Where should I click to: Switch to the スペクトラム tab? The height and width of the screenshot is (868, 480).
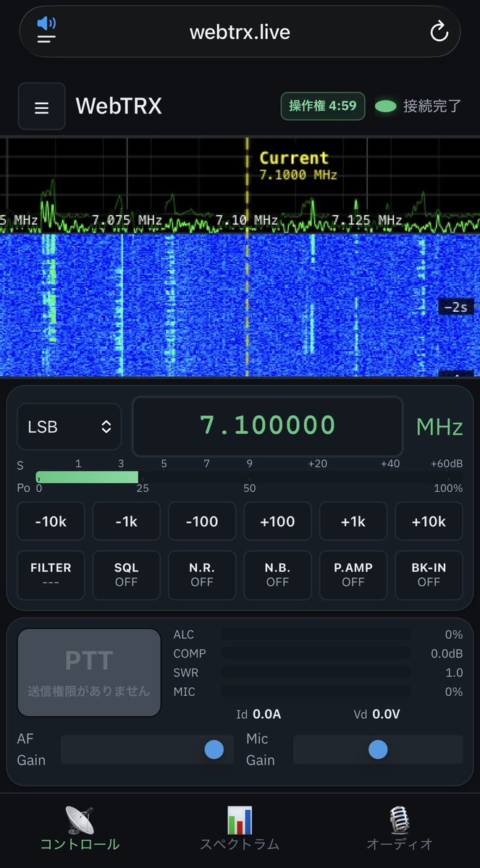(240, 829)
